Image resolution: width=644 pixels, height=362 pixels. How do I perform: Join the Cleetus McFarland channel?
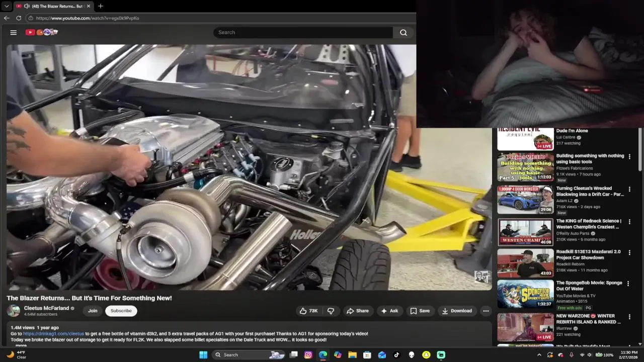tap(93, 311)
